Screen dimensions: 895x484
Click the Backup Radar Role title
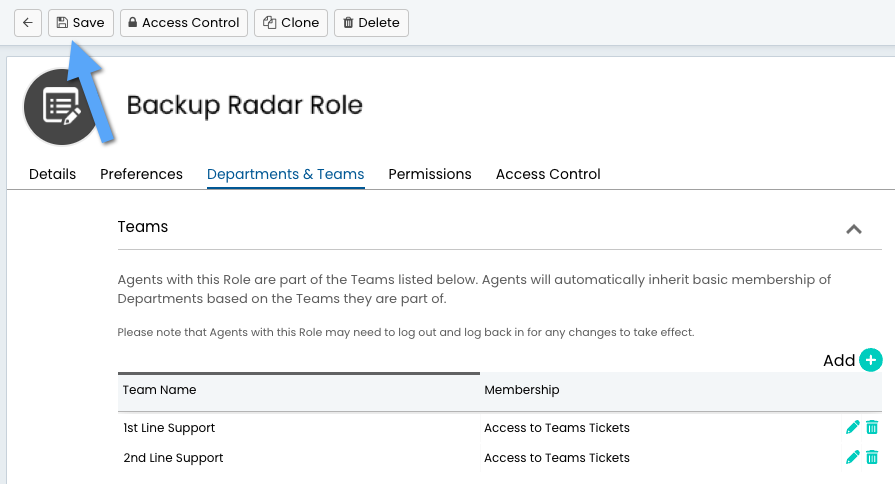click(x=244, y=106)
